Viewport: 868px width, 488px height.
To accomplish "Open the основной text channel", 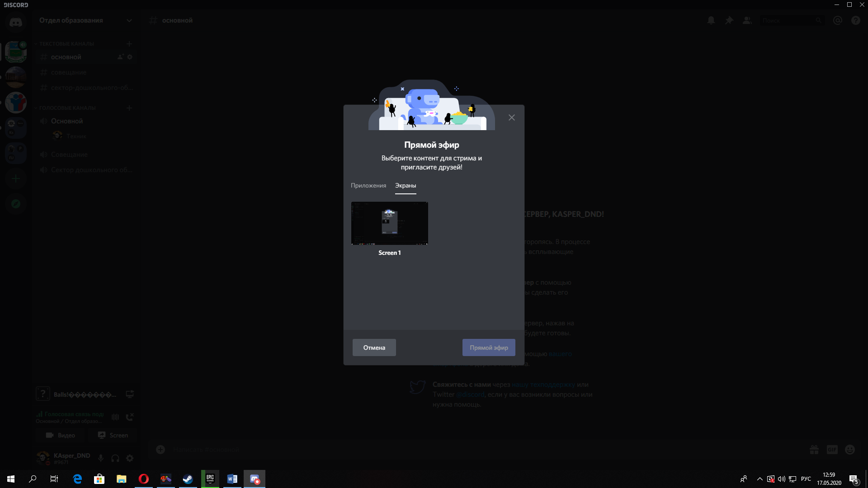I will point(86,57).
